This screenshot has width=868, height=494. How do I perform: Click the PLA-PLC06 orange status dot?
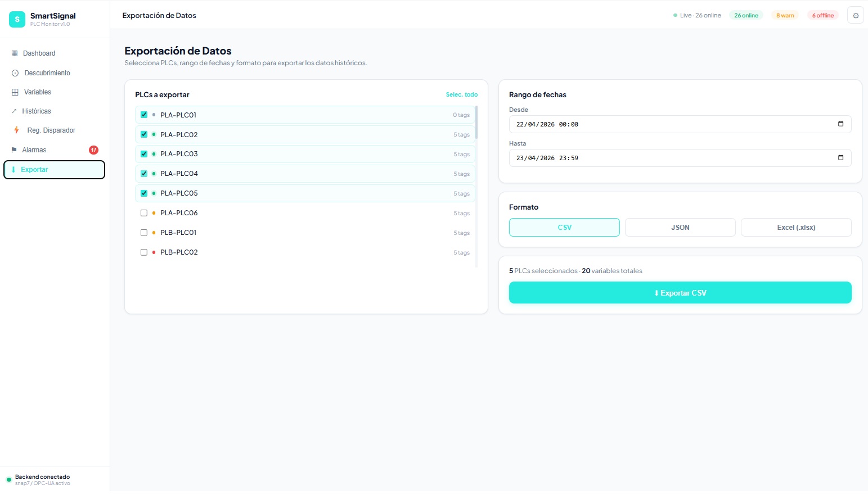(154, 213)
